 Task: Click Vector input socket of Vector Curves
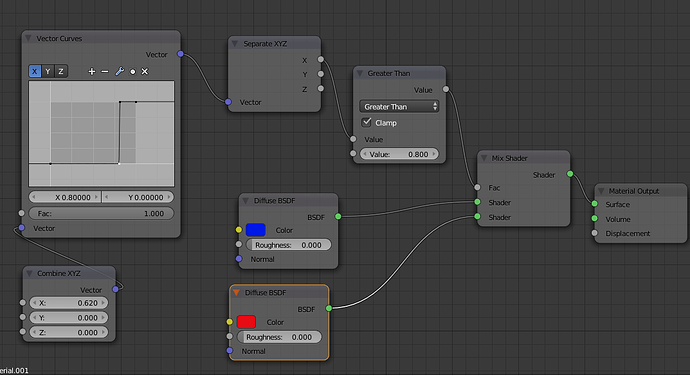[22, 227]
